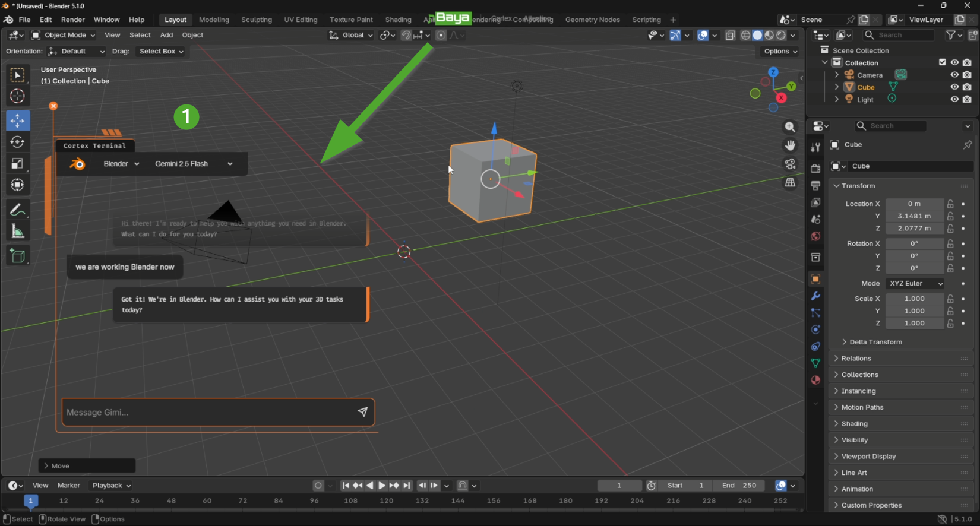Open the Modifiers wrench properties tab
Screen dimensions: 980x526
[x=815, y=296]
